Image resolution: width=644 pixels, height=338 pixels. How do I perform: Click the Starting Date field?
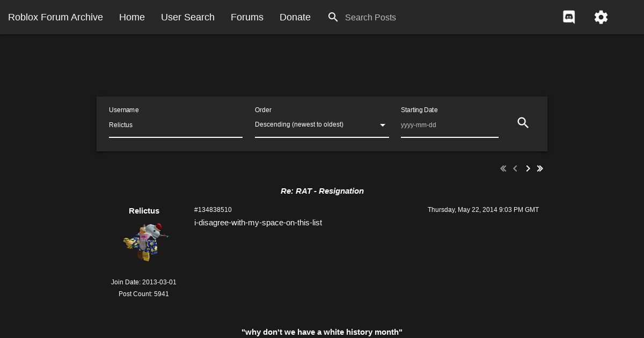pos(450,125)
